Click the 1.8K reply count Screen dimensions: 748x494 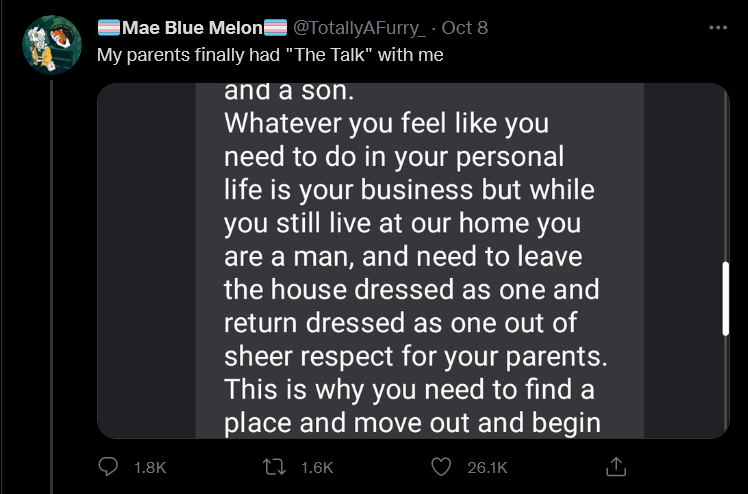click(x=150, y=468)
